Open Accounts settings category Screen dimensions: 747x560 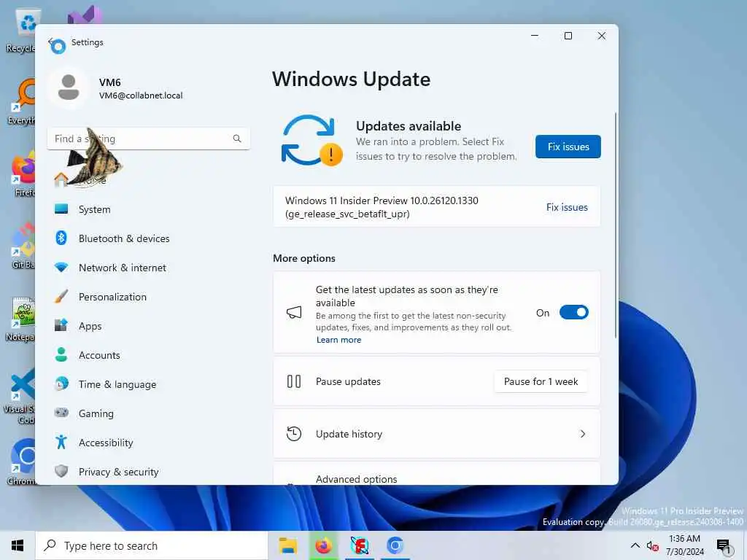(147, 355)
